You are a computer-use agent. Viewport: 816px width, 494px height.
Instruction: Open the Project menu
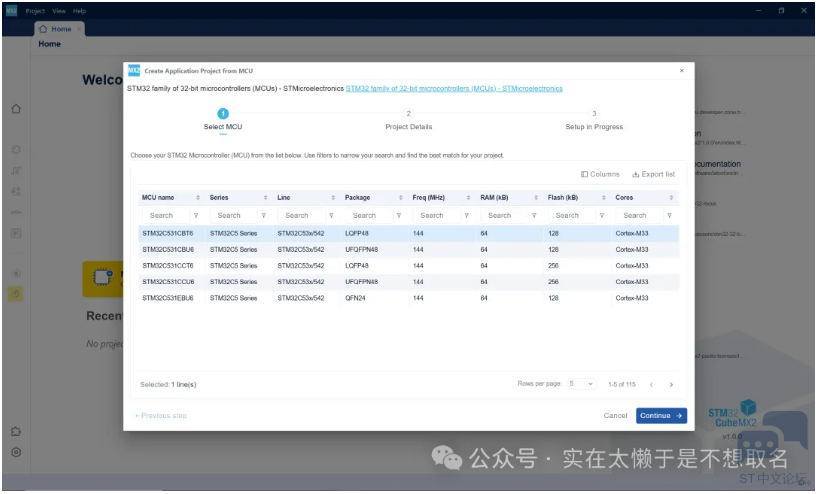[x=35, y=11]
